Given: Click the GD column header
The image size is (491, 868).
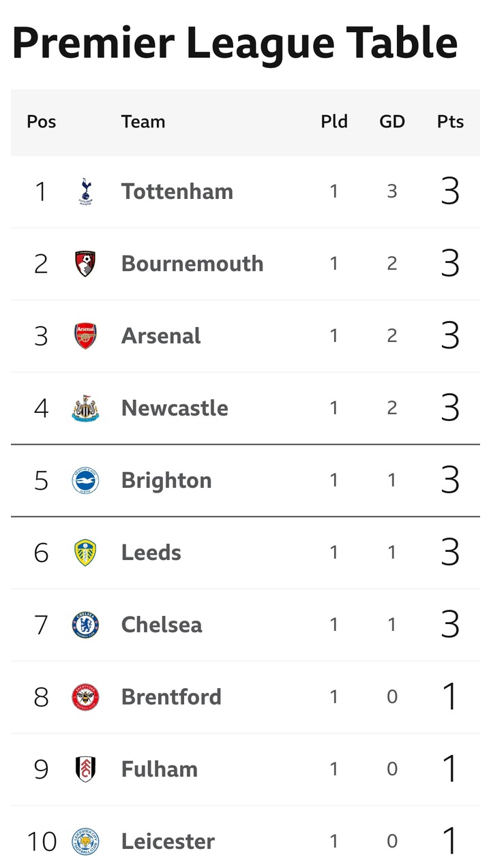Looking at the screenshot, I should (x=392, y=122).
